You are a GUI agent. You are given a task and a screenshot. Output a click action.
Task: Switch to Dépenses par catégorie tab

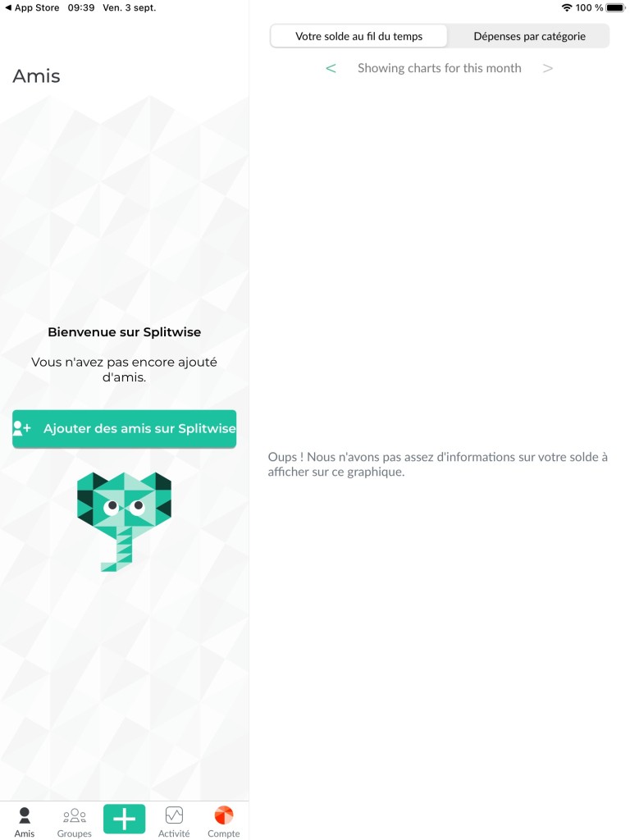coord(529,36)
